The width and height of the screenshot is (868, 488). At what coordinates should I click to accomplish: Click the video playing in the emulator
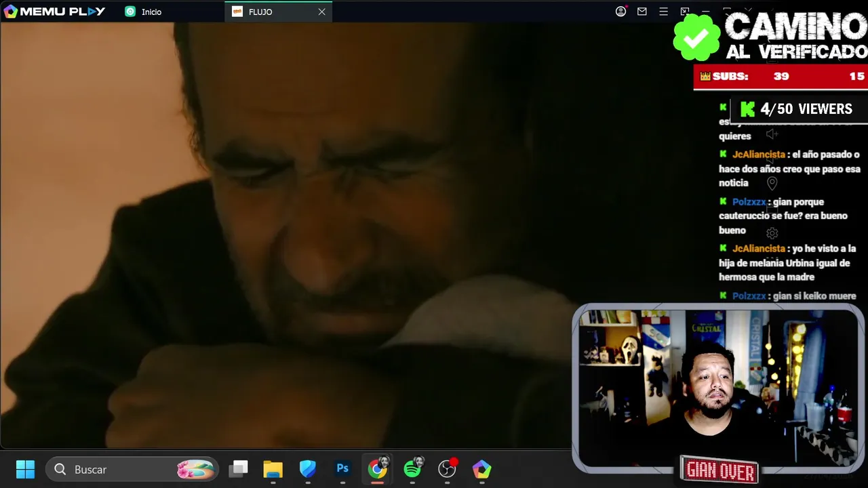click(286, 235)
